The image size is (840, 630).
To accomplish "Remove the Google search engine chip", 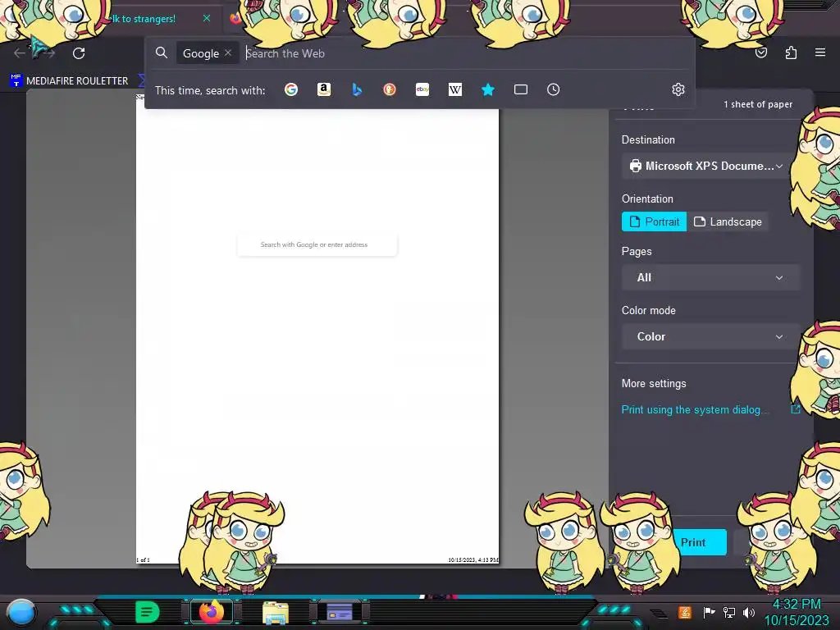I will point(228,53).
